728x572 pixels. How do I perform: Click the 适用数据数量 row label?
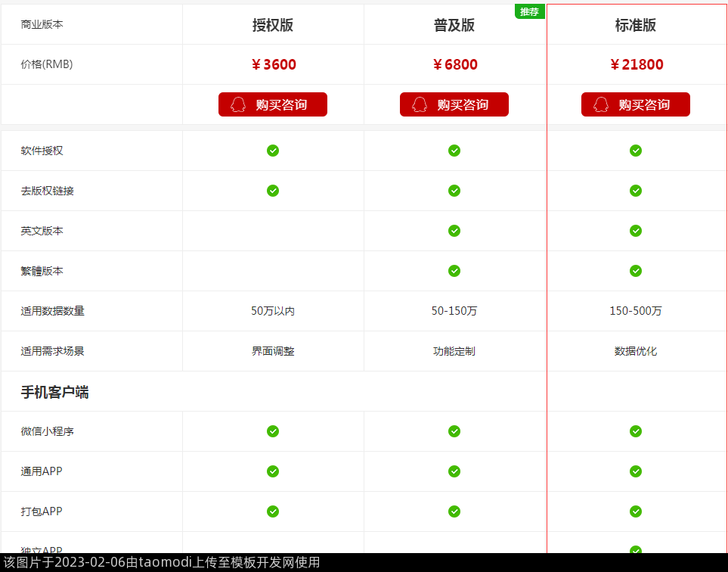52,311
